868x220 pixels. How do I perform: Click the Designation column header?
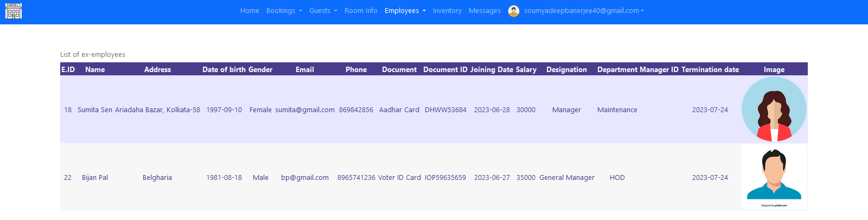tap(566, 69)
